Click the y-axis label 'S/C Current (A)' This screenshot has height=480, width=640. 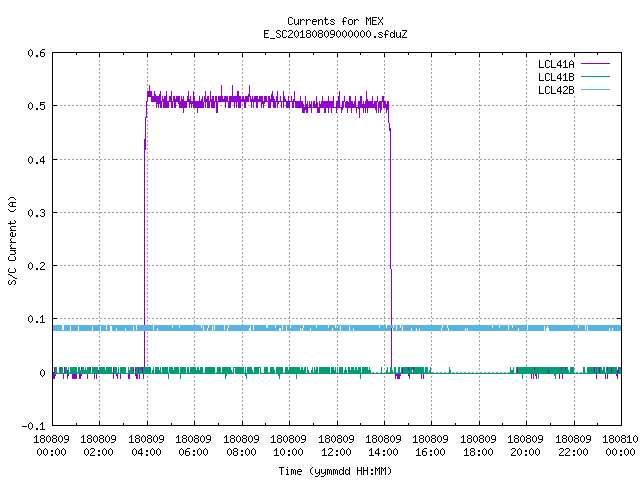click(x=12, y=240)
